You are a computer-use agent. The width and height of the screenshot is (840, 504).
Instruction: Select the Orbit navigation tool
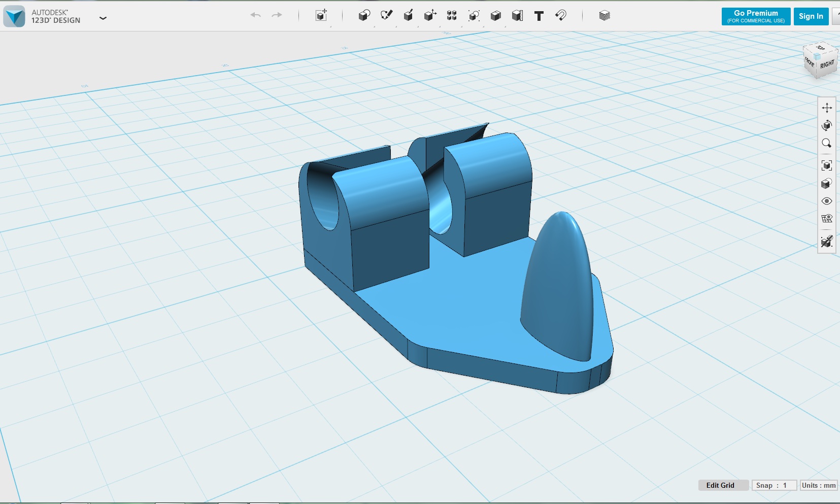point(827,125)
